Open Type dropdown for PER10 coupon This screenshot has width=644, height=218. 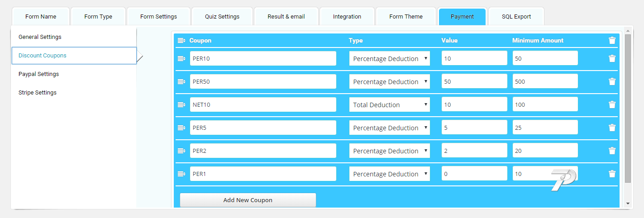tap(389, 58)
